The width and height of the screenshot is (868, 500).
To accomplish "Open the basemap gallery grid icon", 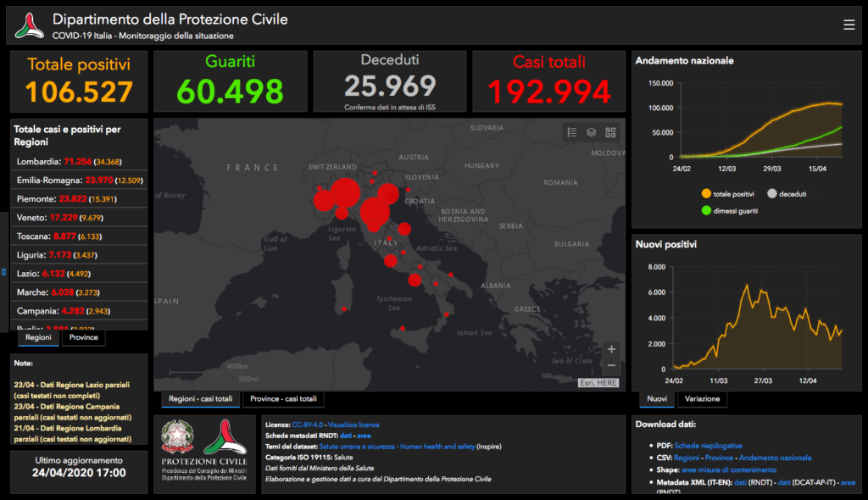I will 610,132.
